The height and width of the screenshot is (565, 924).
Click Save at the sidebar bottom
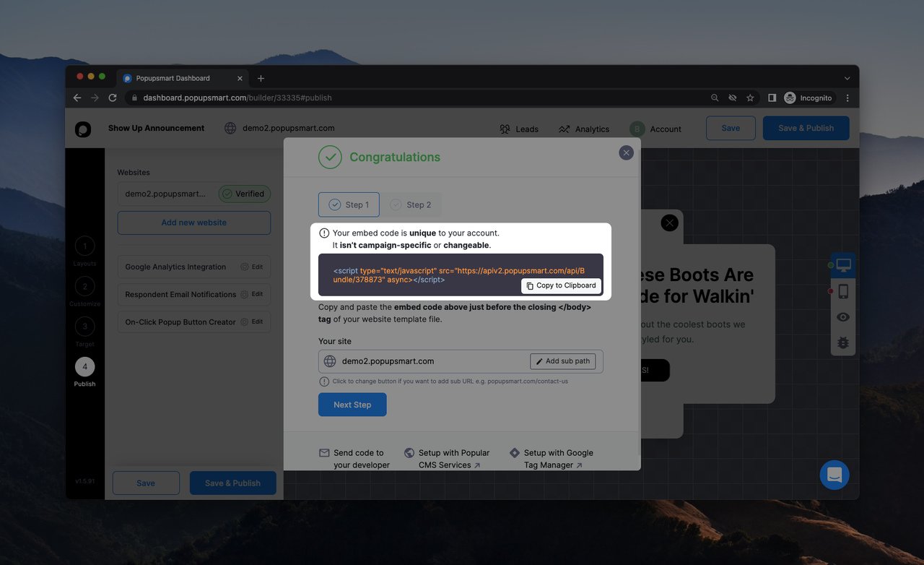point(146,483)
